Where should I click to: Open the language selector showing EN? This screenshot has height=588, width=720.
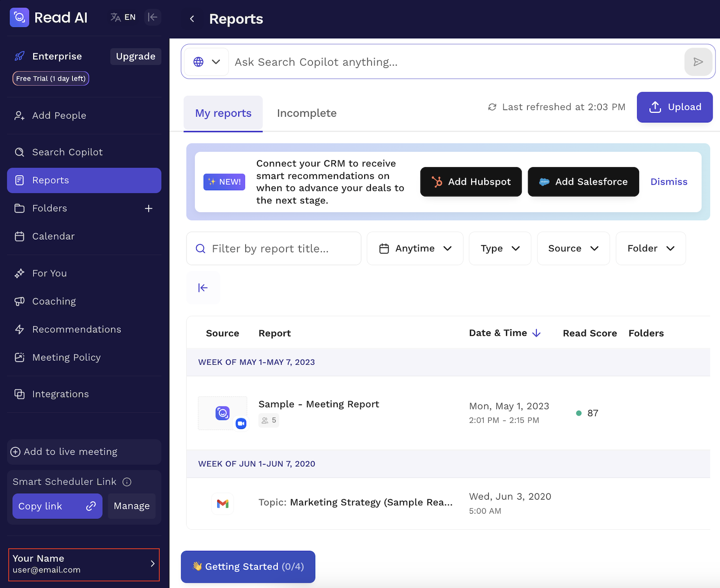point(123,17)
